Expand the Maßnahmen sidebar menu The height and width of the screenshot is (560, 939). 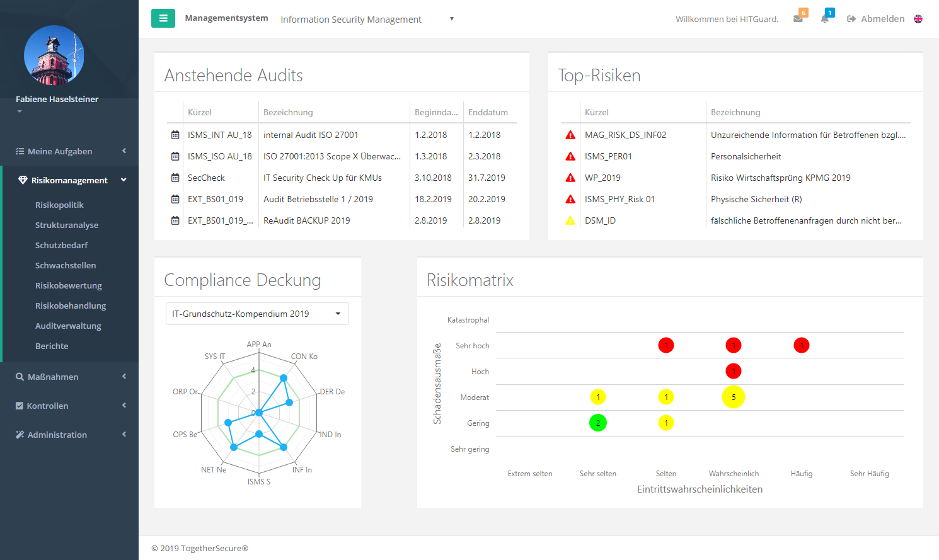point(69,377)
